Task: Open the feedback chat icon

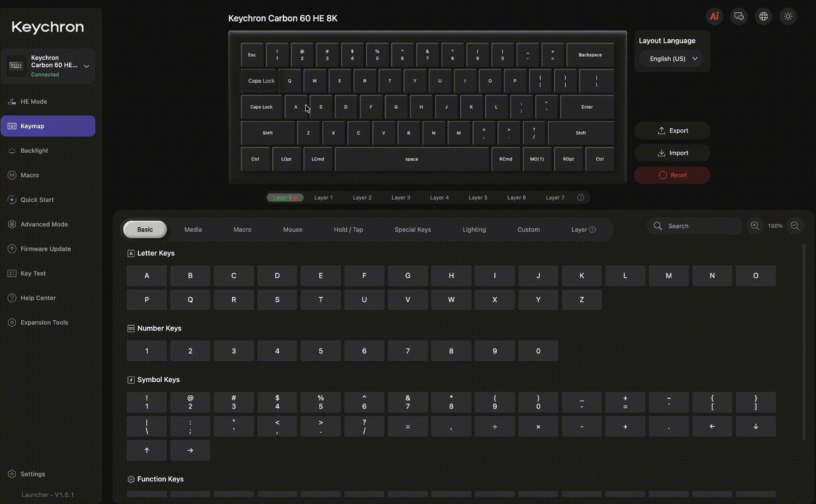Action: tap(739, 16)
